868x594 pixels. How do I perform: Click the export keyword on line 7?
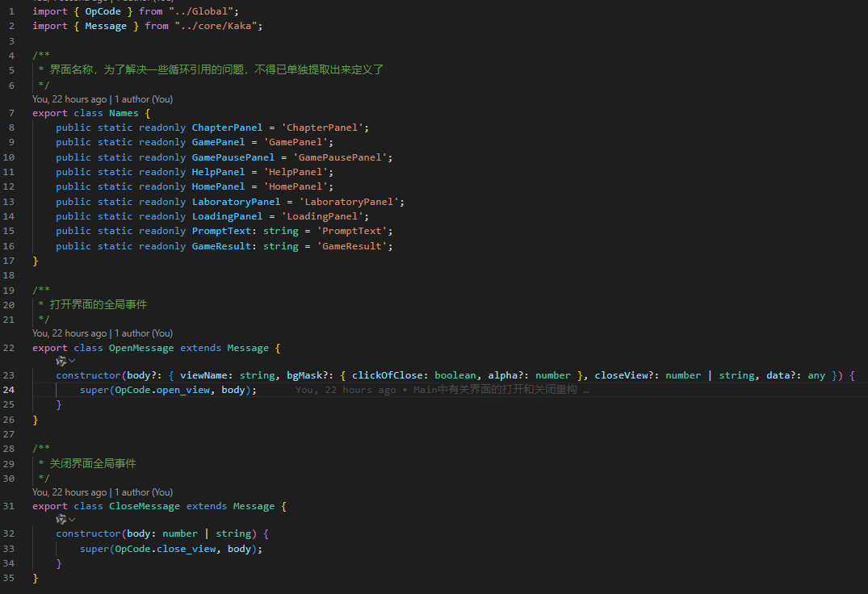50,113
